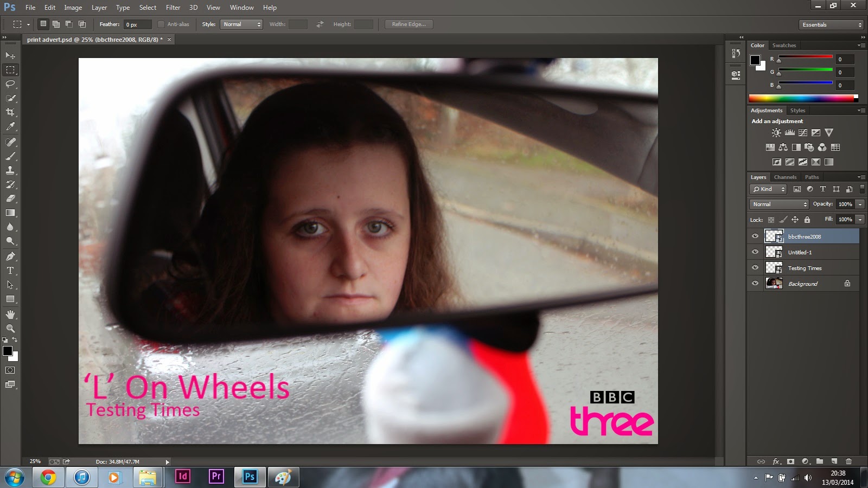Toggle visibility of Testing Times layer
Viewport: 868px width, 488px height.
pos(755,268)
